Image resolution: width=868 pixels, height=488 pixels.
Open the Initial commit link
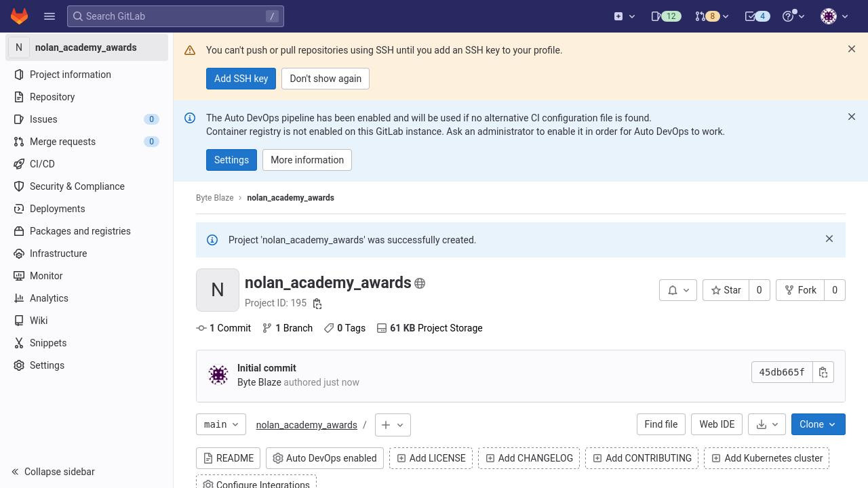267,368
